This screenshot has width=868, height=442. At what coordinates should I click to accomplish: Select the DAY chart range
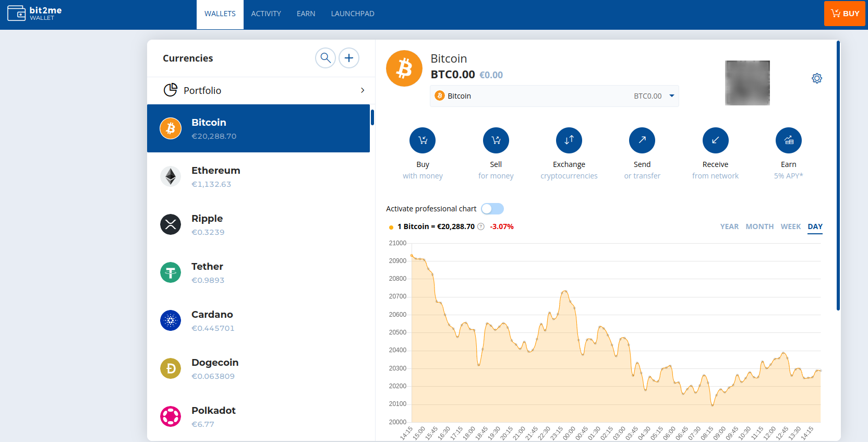[x=815, y=226]
